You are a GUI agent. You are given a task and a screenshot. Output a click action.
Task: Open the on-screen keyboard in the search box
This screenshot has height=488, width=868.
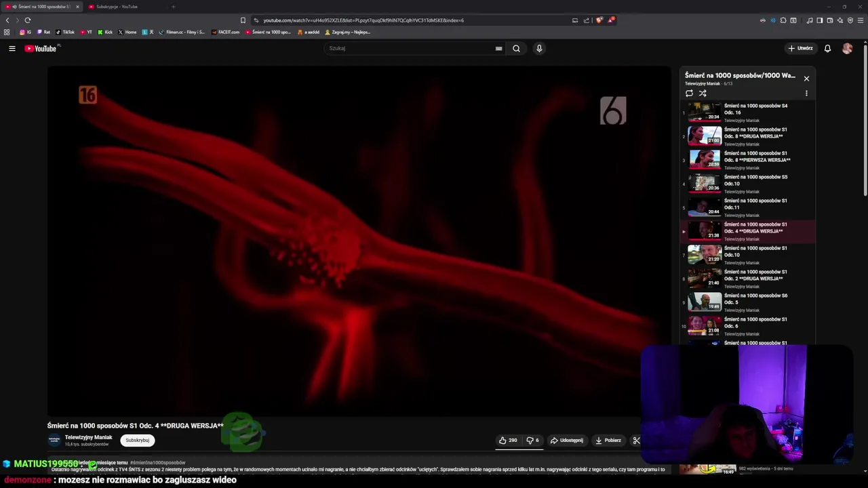click(x=498, y=48)
